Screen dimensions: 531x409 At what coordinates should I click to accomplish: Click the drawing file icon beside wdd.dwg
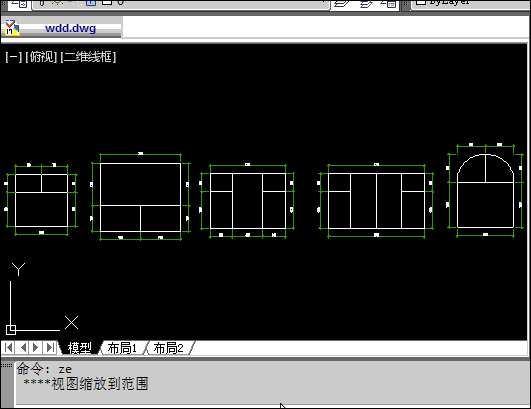(10, 28)
